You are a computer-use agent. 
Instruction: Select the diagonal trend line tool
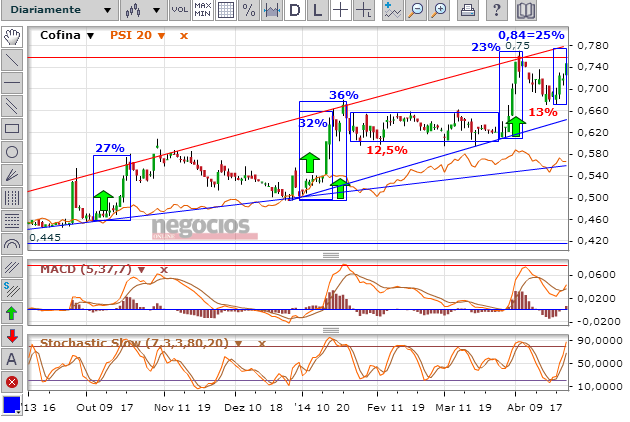point(12,60)
